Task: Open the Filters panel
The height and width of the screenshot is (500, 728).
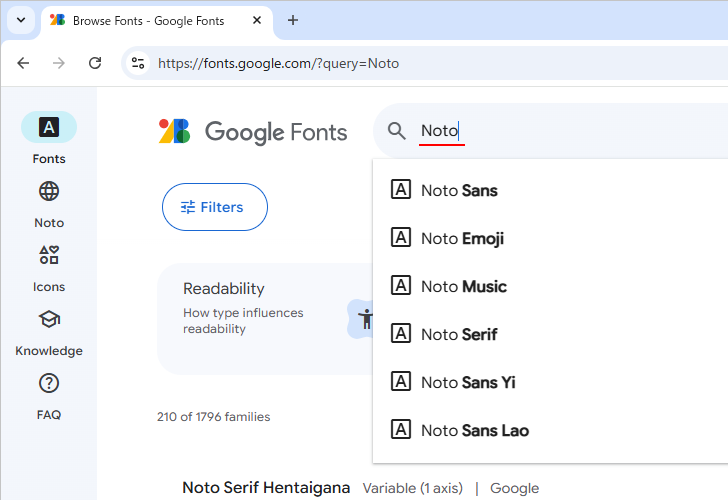Action: (x=214, y=207)
